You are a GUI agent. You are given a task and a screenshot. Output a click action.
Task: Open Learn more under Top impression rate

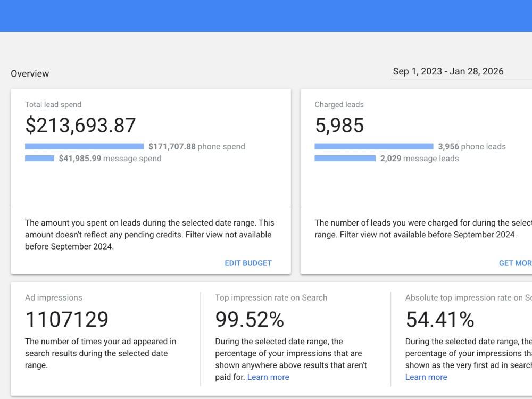pos(268,377)
